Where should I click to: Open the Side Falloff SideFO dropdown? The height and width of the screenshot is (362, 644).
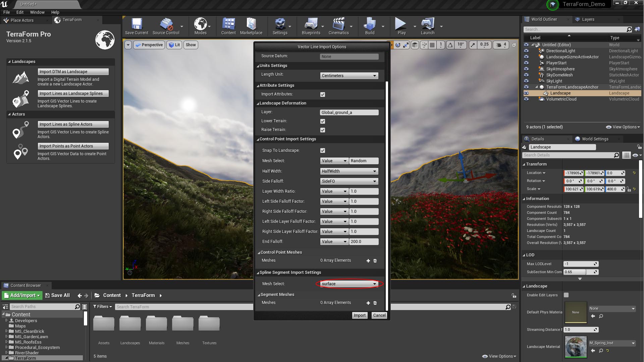pyautogui.click(x=349, y=181)
